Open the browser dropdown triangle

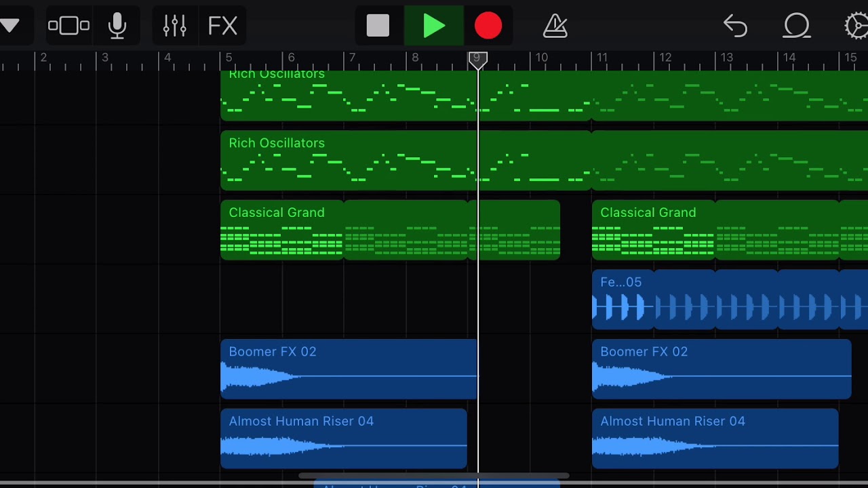tap(9, 26)
